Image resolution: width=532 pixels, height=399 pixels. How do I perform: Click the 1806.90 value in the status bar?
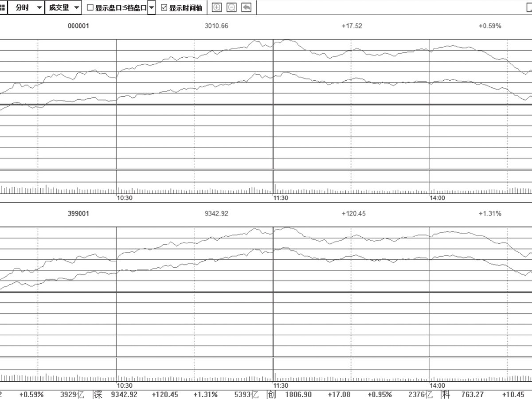pos(298,395)
